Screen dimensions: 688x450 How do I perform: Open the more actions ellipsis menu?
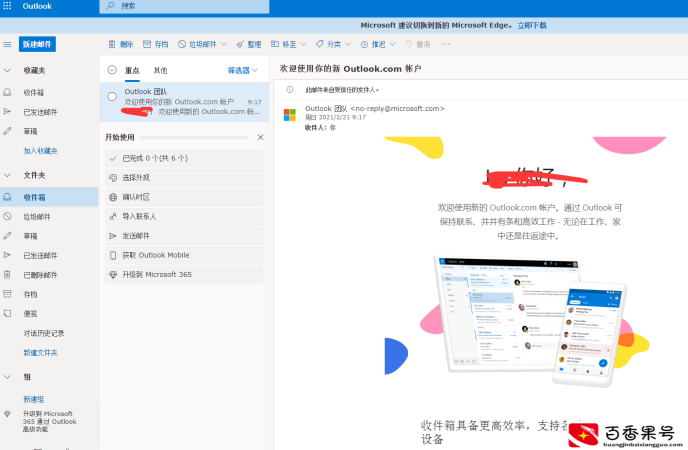click(x=446, y=44)
